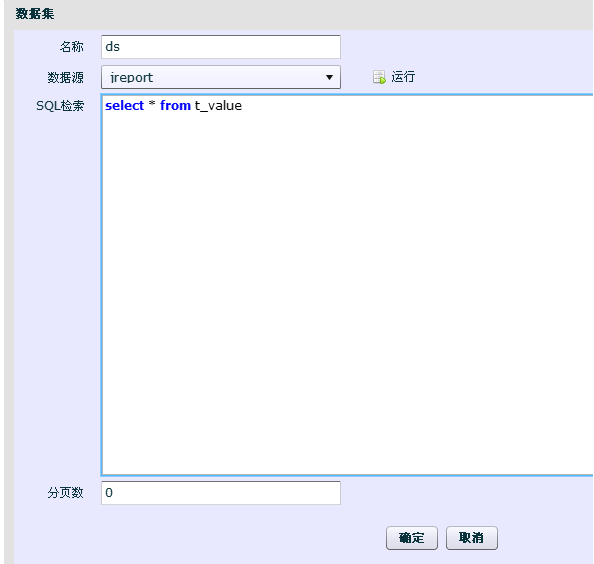Place cursor right after t_value in query
The width and height of the screenshot is (594, 564).
pyautogui.click(x=243, y=106)
